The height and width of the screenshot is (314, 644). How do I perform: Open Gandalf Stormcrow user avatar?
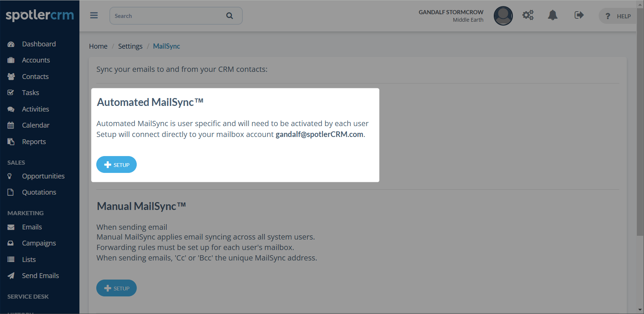[503, 16]
